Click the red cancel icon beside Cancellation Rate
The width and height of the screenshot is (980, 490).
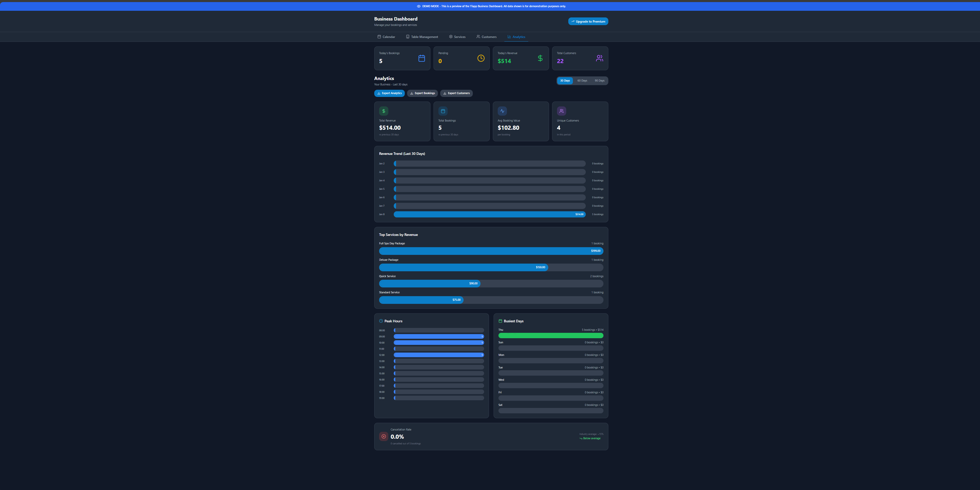(x=383, y=436)
